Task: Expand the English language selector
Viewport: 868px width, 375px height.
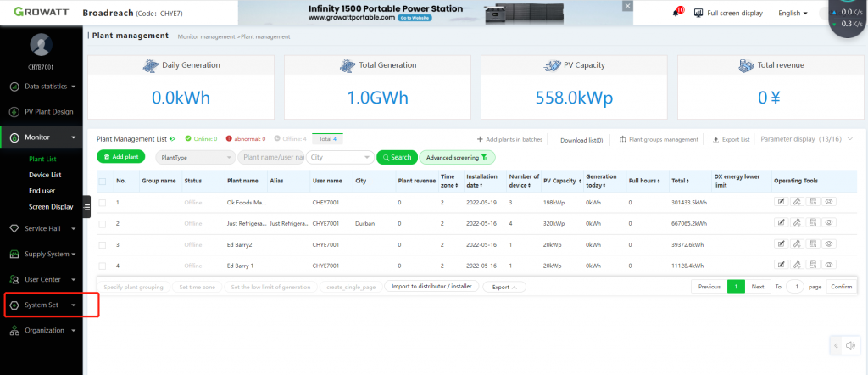Action: coord(793,13)
